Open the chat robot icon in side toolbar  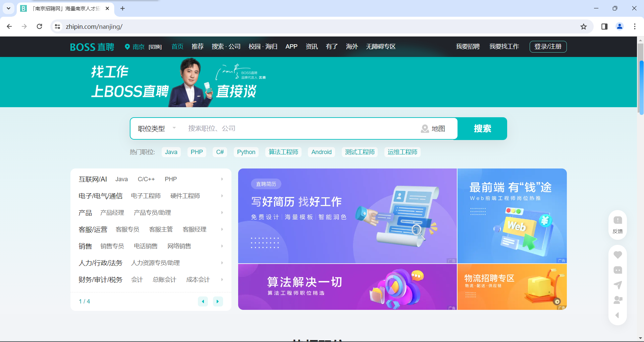(x=618, y=270)
